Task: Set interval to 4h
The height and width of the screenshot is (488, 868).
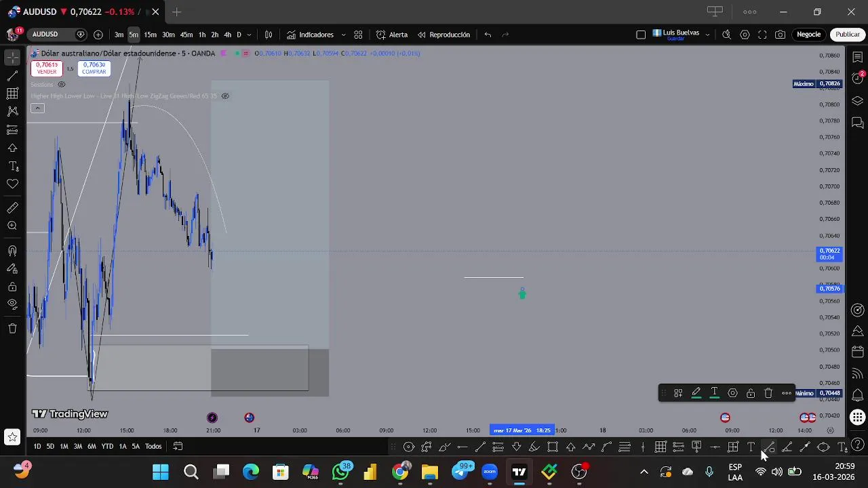Action: pyautogui.click(x=227, y=35)
